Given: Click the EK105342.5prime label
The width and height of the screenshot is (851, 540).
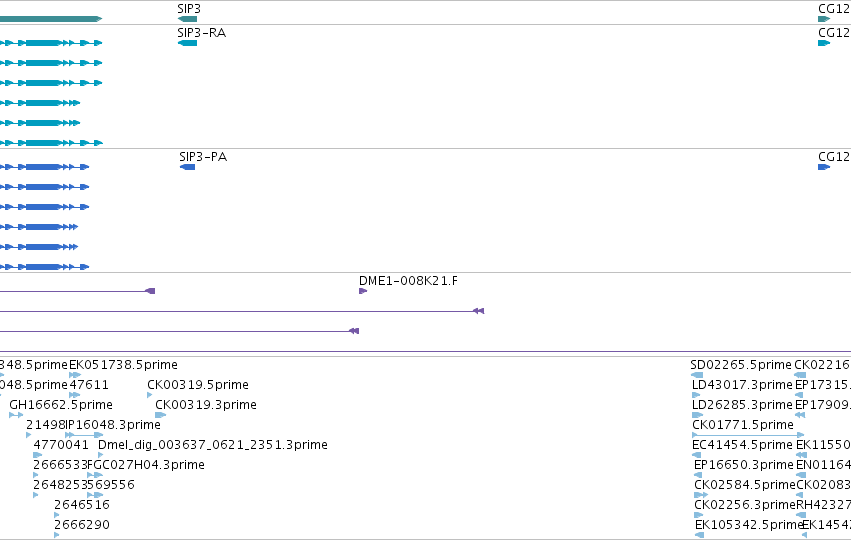Looking at the screenshot, I should pyautogui.click(x=749, y=525).
